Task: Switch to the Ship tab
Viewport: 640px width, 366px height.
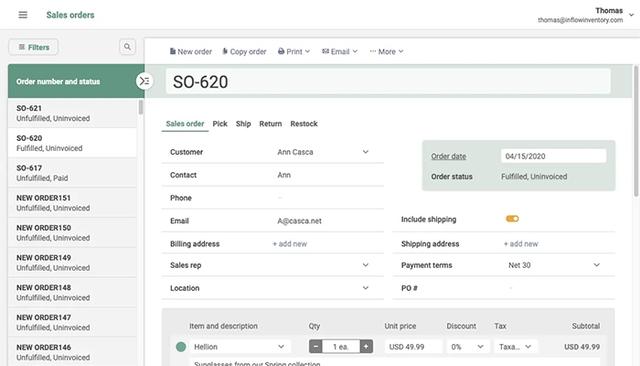Action: (x=243, y=124)
